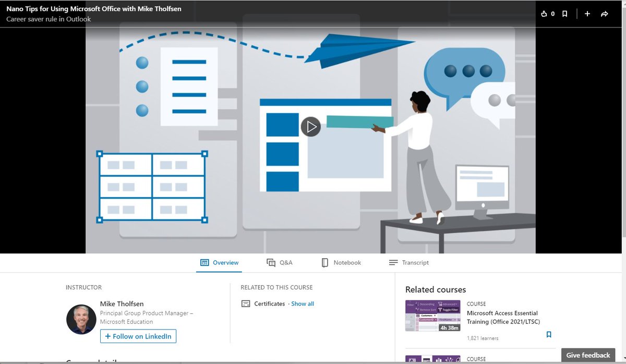Click the Certificates icon under Related to this course
The width and height of the screenshot is (626, 364).
click(x=245, y=303)
